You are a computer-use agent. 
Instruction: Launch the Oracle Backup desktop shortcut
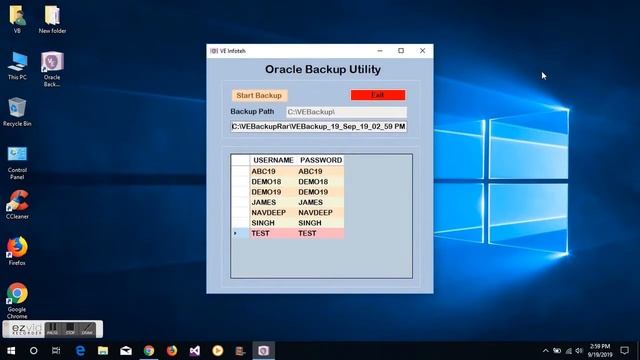pos(52,69)
